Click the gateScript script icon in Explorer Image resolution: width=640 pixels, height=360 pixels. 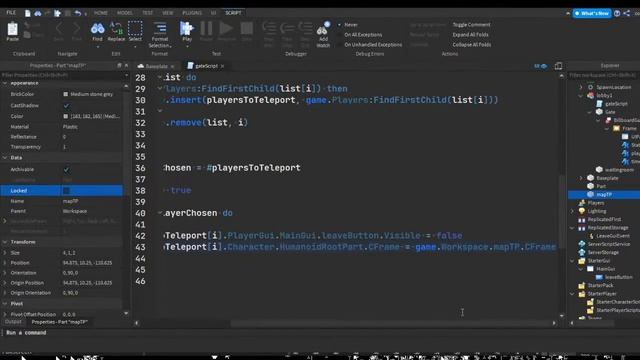600,104
